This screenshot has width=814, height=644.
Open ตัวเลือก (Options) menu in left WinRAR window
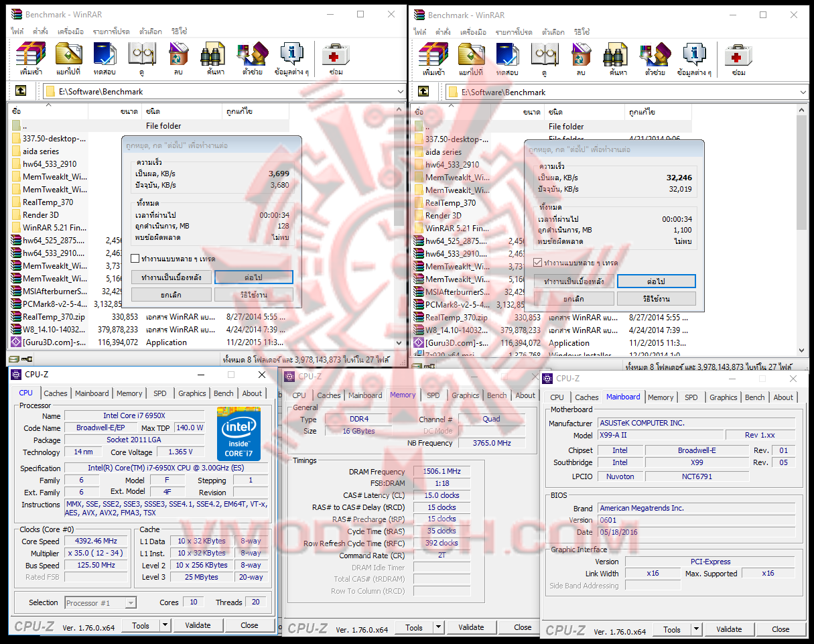click(150, 31)
